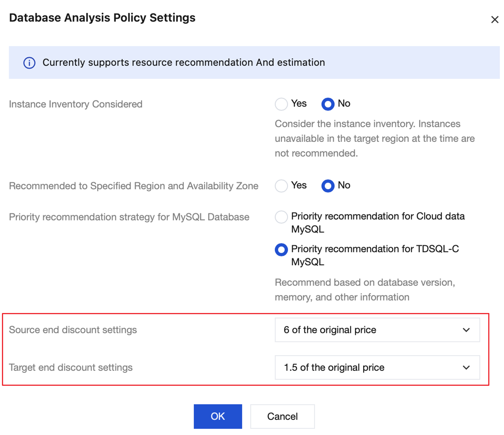
Task: Click the instance inventory description text
Action: pos(374,139)
